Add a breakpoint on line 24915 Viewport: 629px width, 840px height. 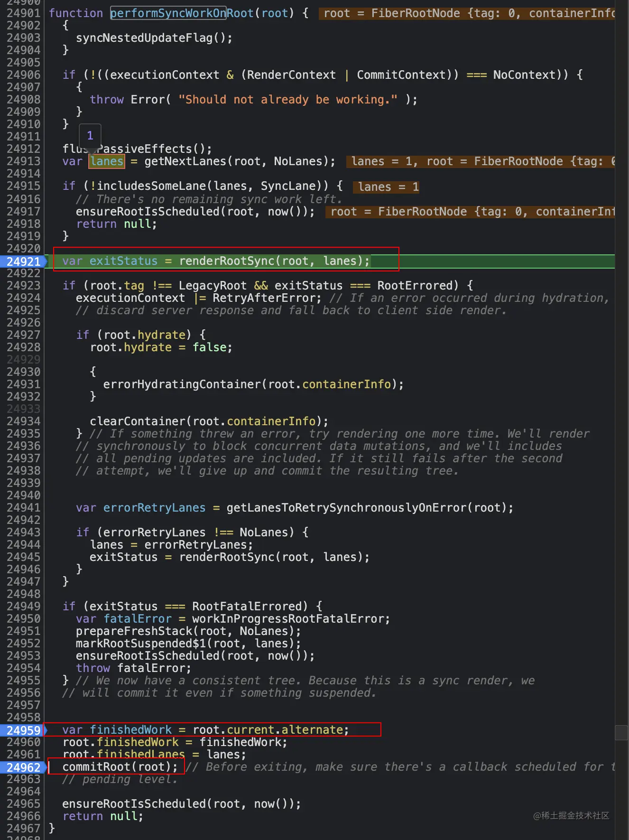point(24,186)
